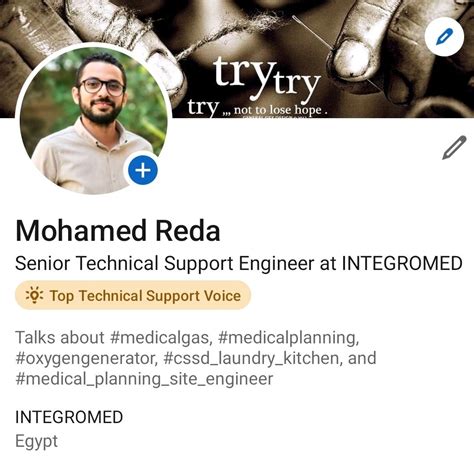Open profile intro editor via gray pencil icon
Screen dimensions: 474x462
point(454,147)
